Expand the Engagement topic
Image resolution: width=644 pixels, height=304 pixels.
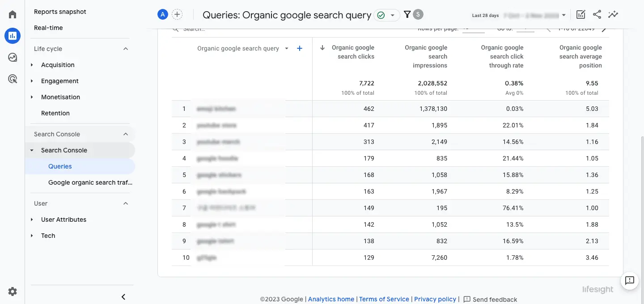(32, 81)
